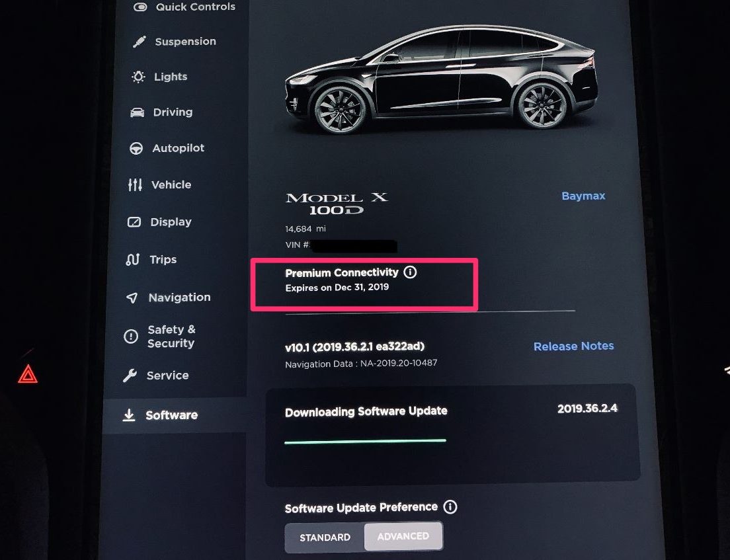
Task: Go to the Service menu
Action: (x=156, y=375)
